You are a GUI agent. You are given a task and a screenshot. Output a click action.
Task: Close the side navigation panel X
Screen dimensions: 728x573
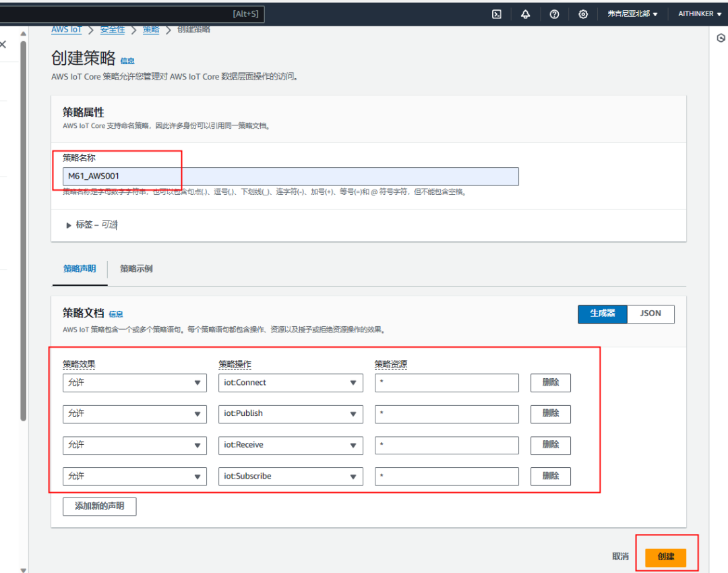(3, 44)
